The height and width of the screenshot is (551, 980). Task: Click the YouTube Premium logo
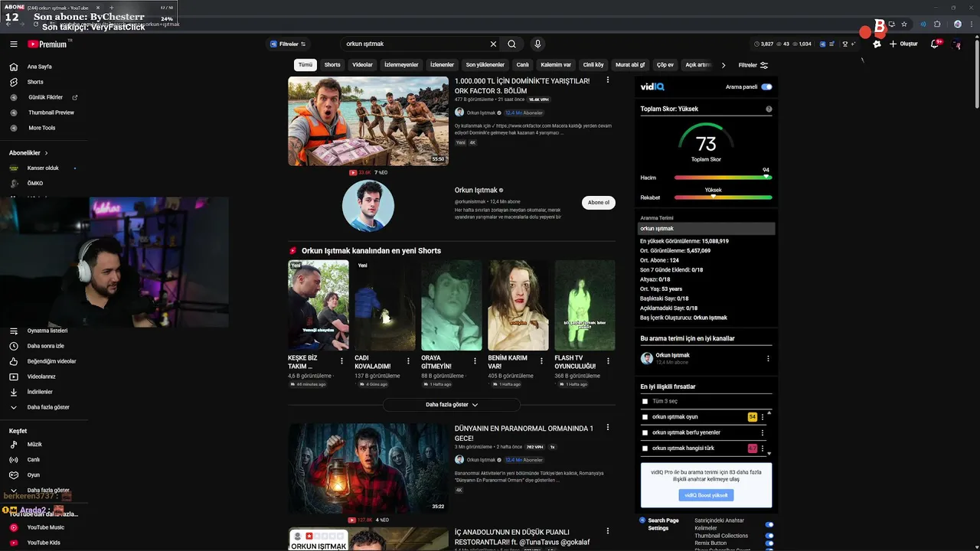pyautogui.click(x=47, y=44)
